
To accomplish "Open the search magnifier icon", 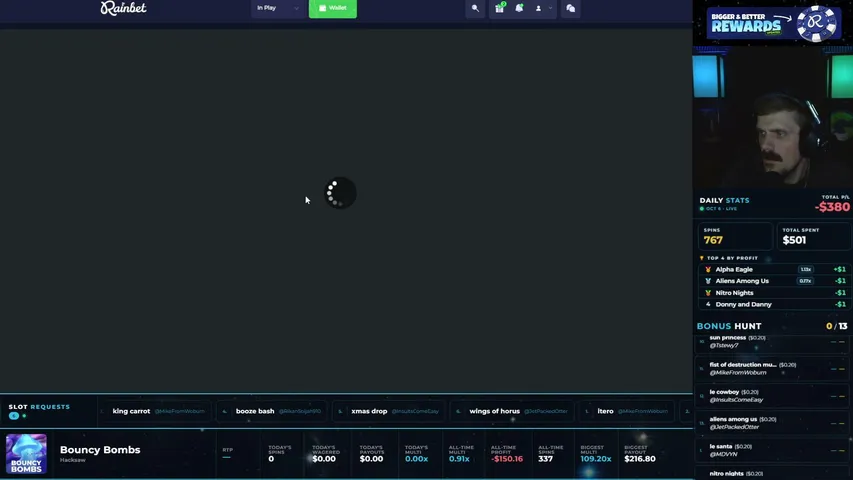I will tap(475, 8).
